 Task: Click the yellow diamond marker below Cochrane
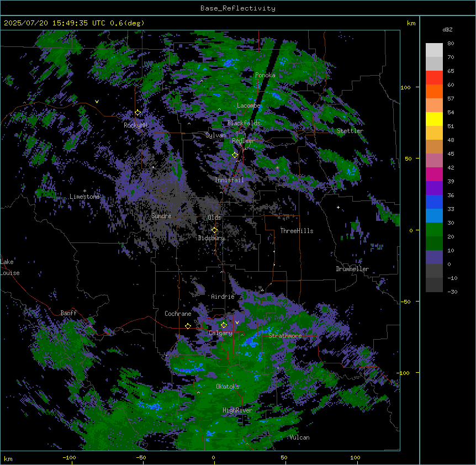pyautogui.click(x=188, y=326)
